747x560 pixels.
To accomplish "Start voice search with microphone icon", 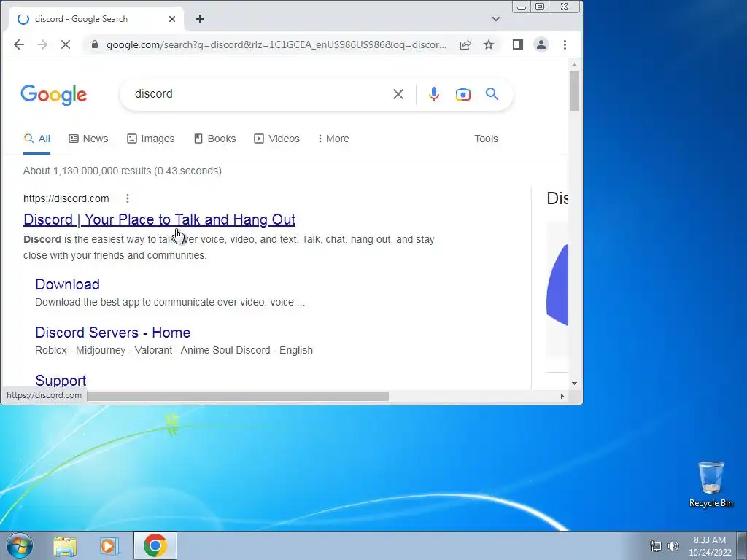I will tap(433, 94).
